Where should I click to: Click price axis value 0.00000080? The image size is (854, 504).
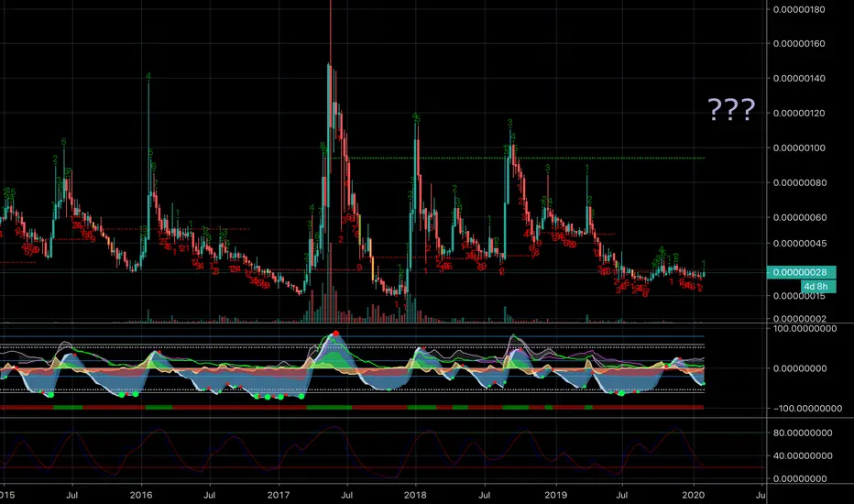point(799,182)
